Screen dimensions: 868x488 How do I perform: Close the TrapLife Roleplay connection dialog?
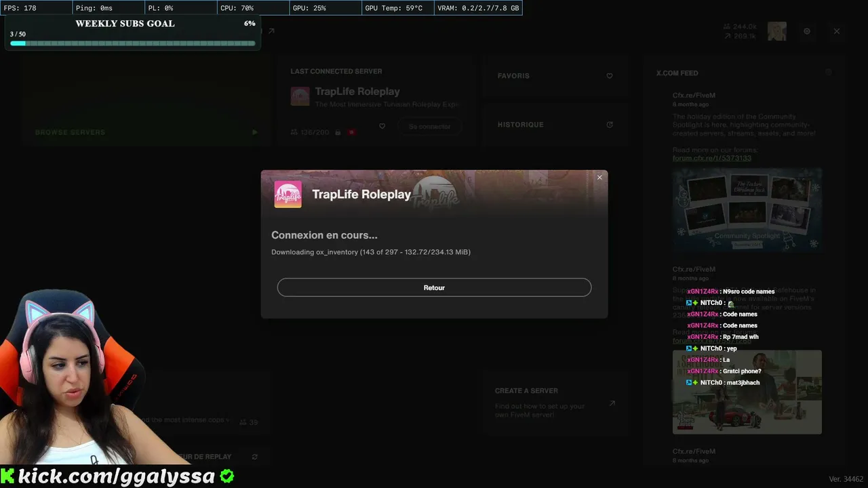click(x=599, y=178)
